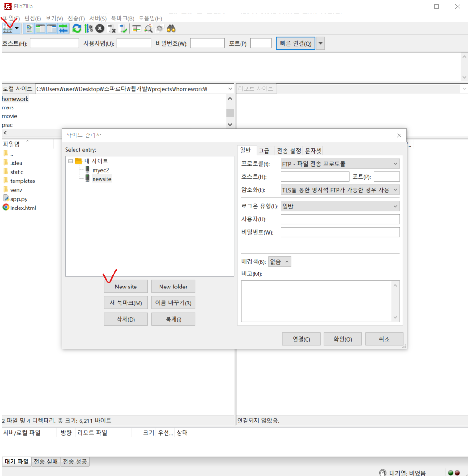468x476 pixels.
Task: Toggle processing of the transfer queue icon
Action: pyautogui.click(x=88, y=28)
